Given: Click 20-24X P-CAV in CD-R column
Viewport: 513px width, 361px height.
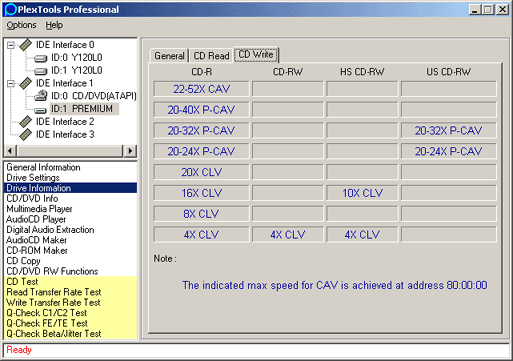Looking at the screenshot, I should point(201,152).
